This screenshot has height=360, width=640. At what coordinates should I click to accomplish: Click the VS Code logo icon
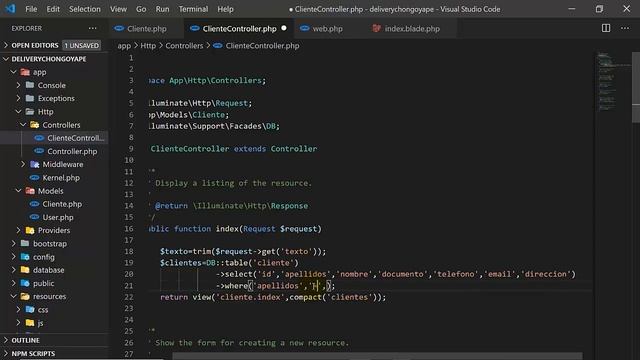point(10,9)
